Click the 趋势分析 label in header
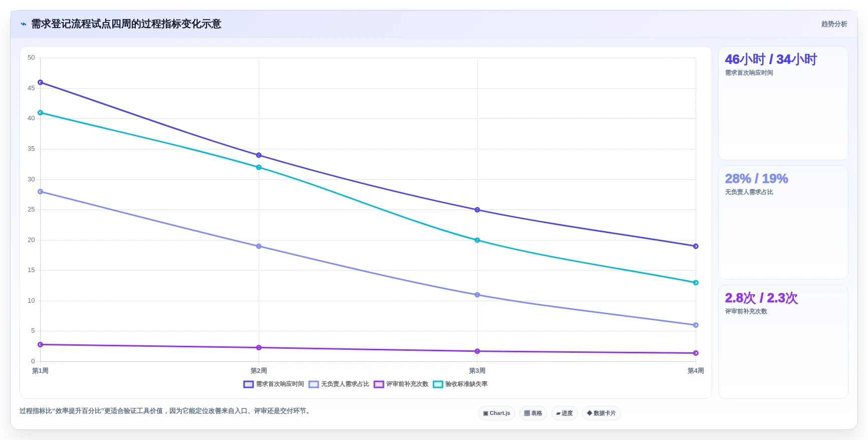This screenshot has height=440, width=868. pyautogui.click(x=834, y=24)
